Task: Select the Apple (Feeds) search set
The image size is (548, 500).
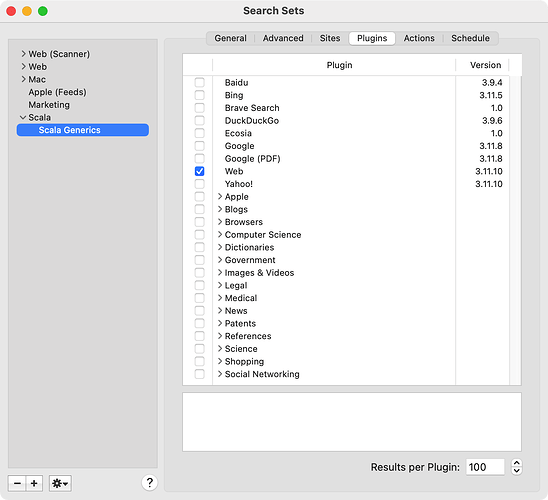Action: pyautogui.click(x=57, y=92)
